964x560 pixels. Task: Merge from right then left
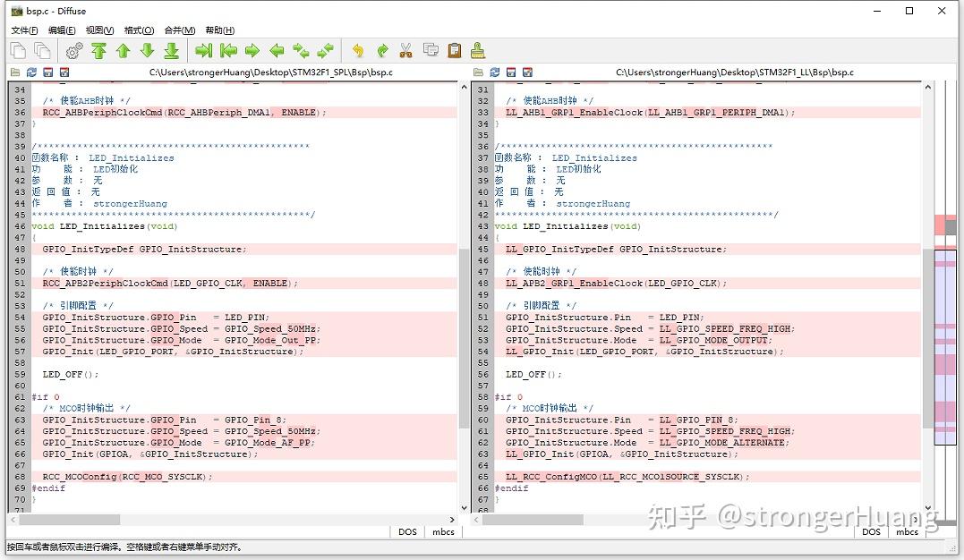325,50
